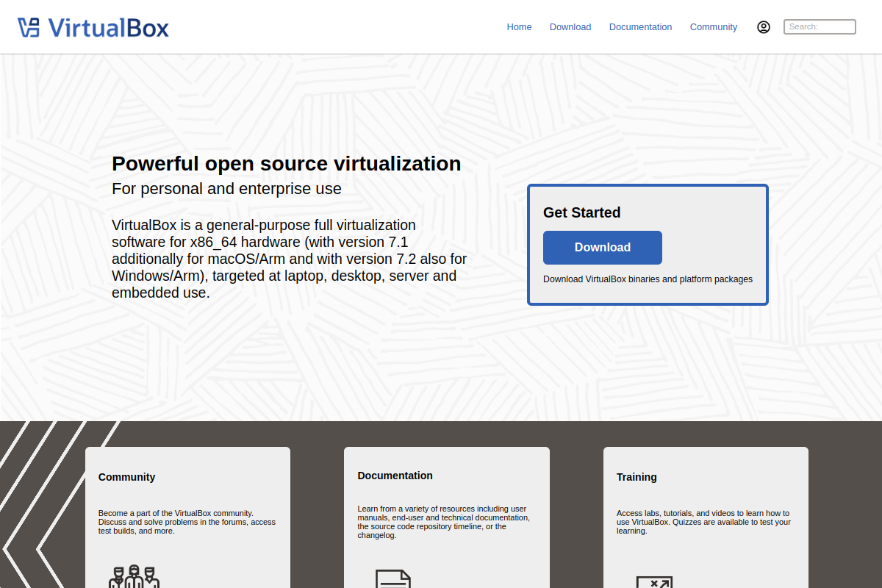Click the Documentation page icon
This screenshot has width=882, height=588.
(393, 578)
